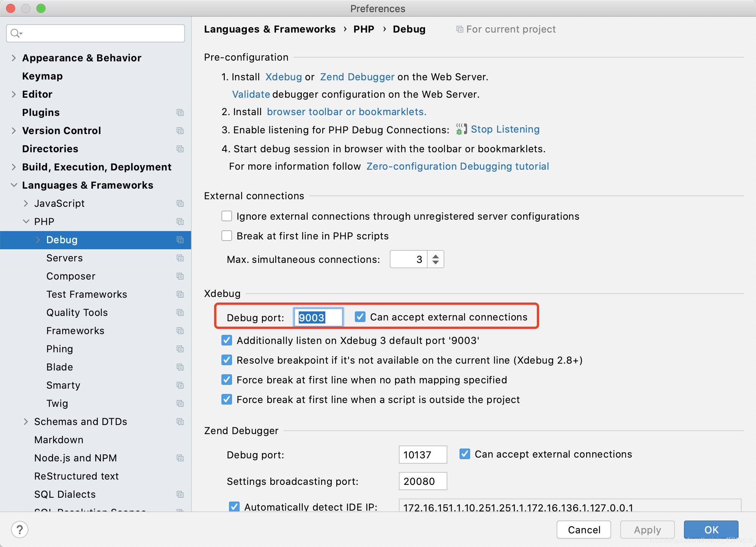The height and width of the screenshot is (547, 756).
Task: Click the copy settings icon beside SQL Dialects
Action: [180, 494]
